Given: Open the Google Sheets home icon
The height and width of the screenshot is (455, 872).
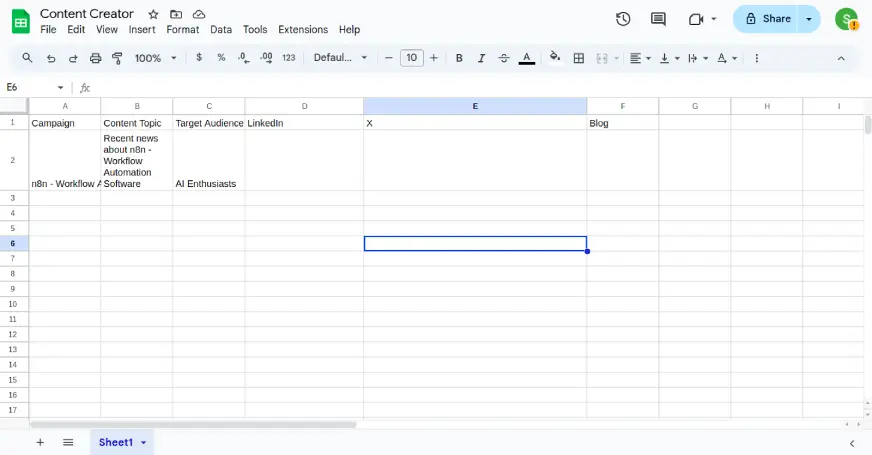Looking at the screenshot, I should (x=21, y=22).
